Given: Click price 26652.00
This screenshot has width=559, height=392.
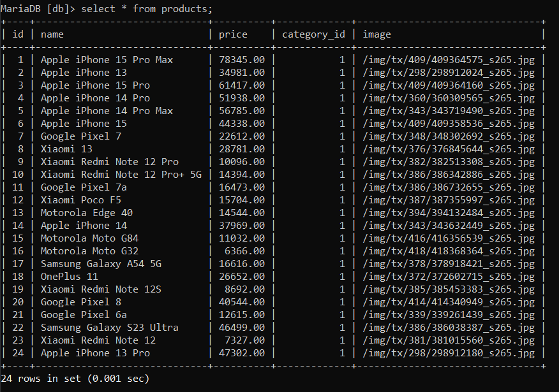Looking at the screenshot, I should click(242, 277).
